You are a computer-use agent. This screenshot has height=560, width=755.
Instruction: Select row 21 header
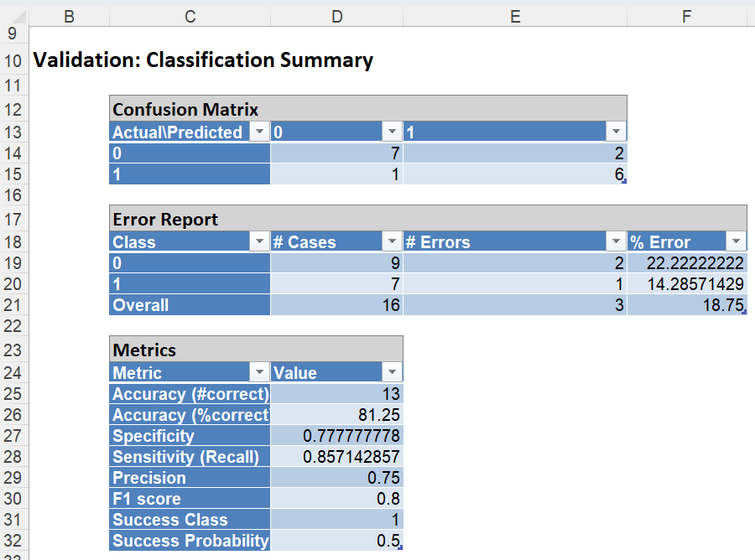tap(13, 305)
